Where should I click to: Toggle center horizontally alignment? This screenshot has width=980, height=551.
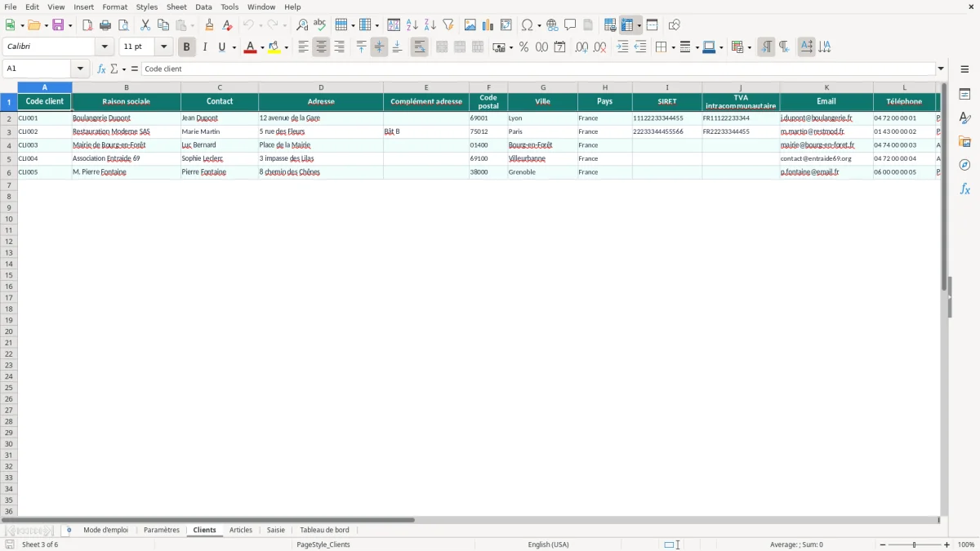coord(321,47)
